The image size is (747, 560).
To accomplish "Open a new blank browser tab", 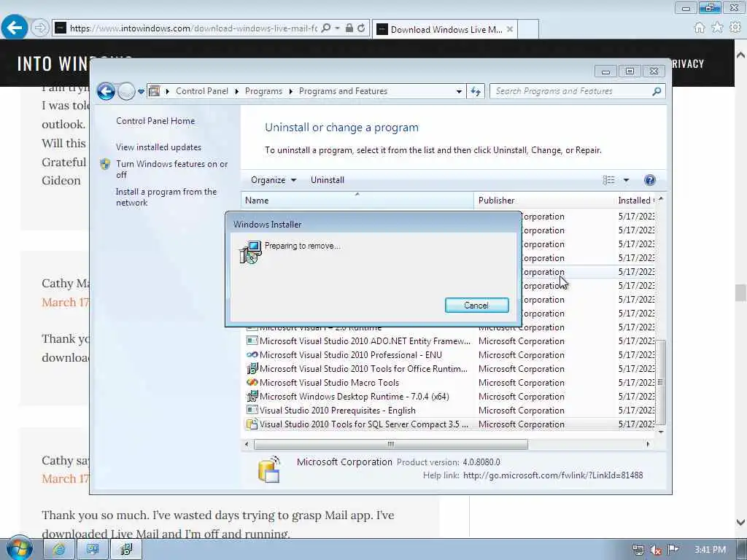I will pos(528,29).
